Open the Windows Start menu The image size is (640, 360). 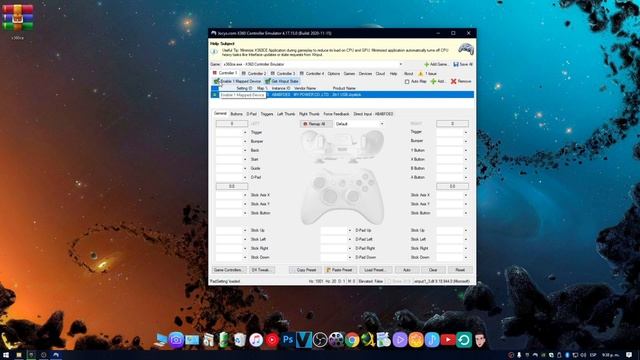[6, 355]
